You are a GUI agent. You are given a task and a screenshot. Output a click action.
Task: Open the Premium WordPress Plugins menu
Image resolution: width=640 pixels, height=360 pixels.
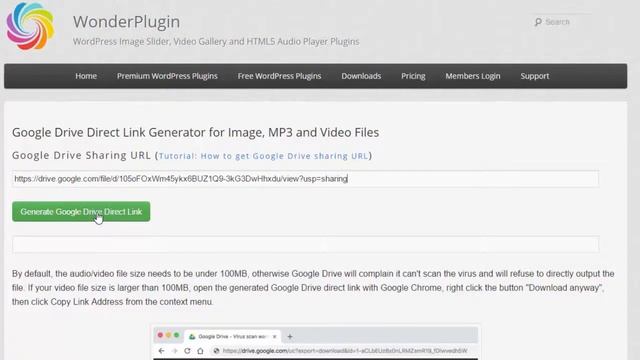[167, 76]
